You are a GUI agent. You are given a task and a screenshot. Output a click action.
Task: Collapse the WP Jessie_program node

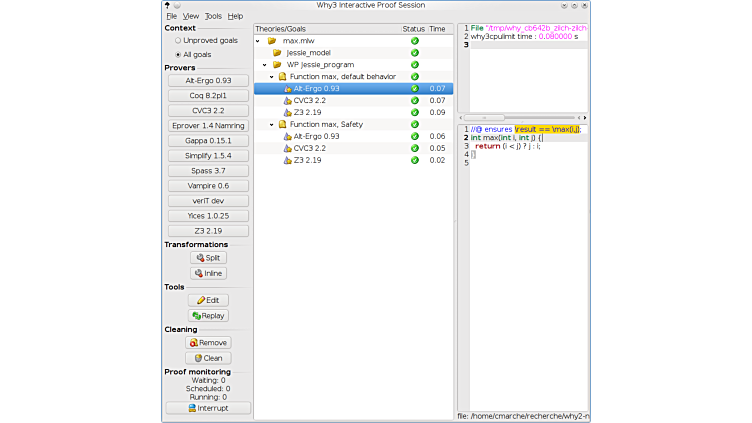[265, 65]
